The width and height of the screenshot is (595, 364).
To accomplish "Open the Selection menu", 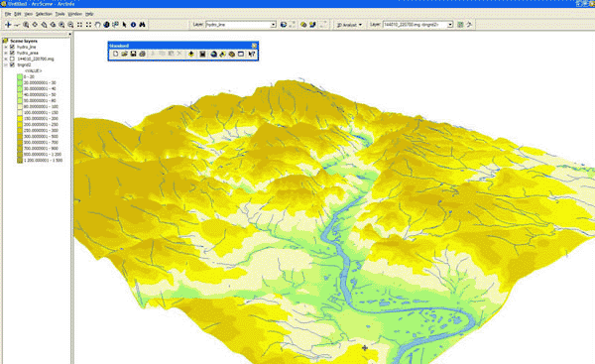I will coord(44,14).
